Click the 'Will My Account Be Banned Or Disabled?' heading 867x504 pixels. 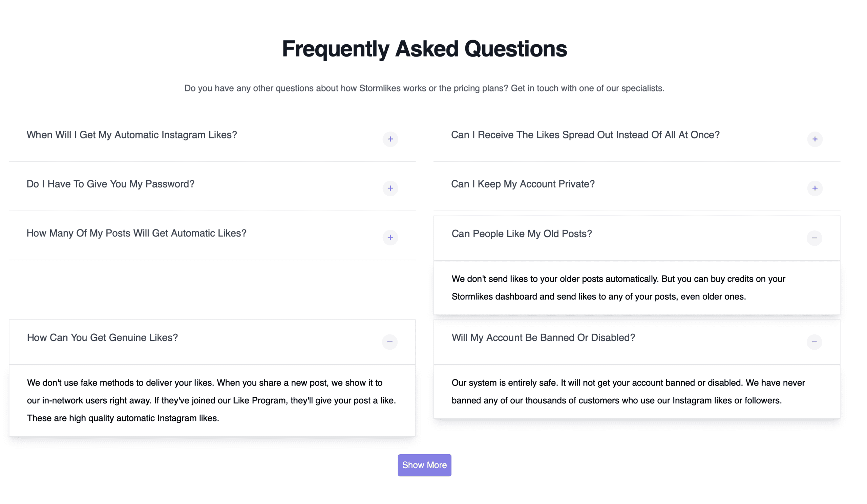click(x=543, y=337)
